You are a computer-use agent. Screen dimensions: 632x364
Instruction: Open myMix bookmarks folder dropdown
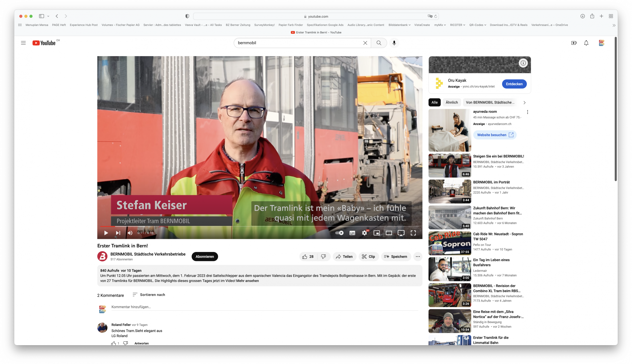pos(440,25)
